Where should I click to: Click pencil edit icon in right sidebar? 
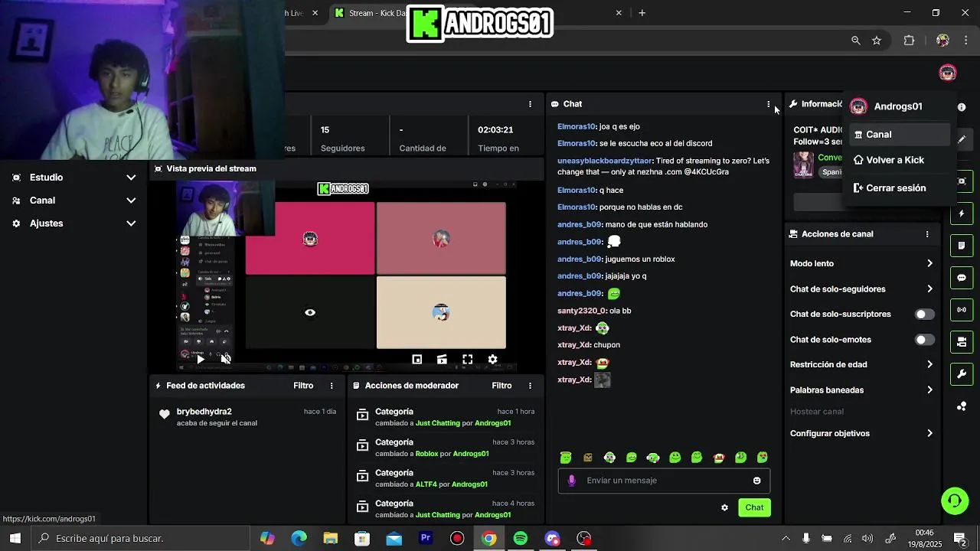(962, 139)
